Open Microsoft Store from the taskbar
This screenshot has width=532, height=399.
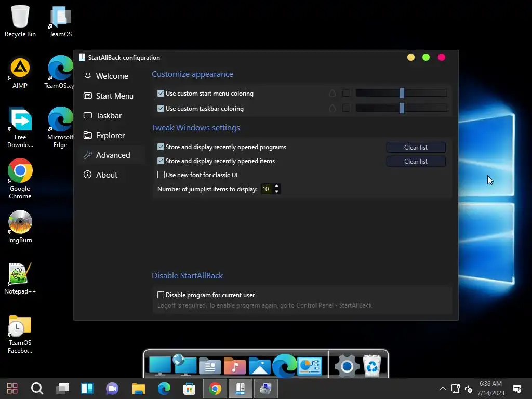point(189,389)
